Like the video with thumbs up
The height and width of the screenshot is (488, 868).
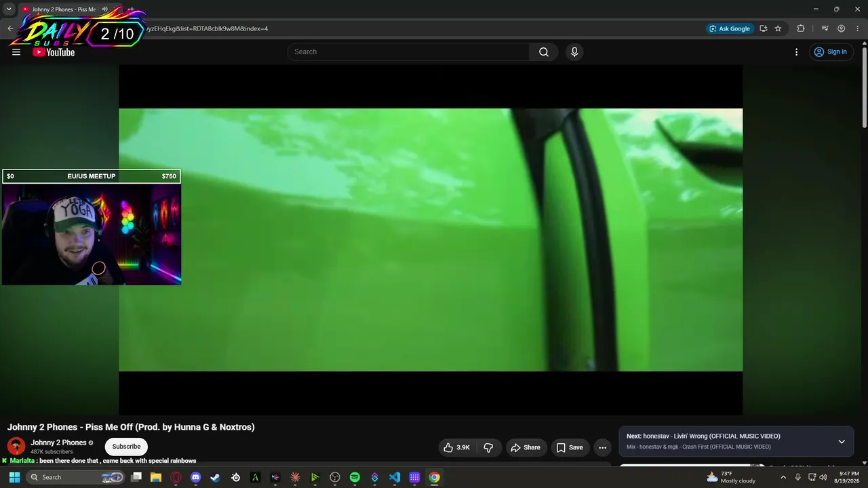pyautogui.click(x=456, y=447)
